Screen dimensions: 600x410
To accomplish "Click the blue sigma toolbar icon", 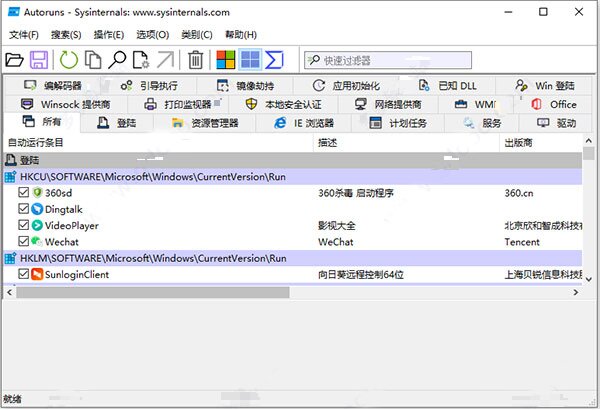I will pos(274,60).
